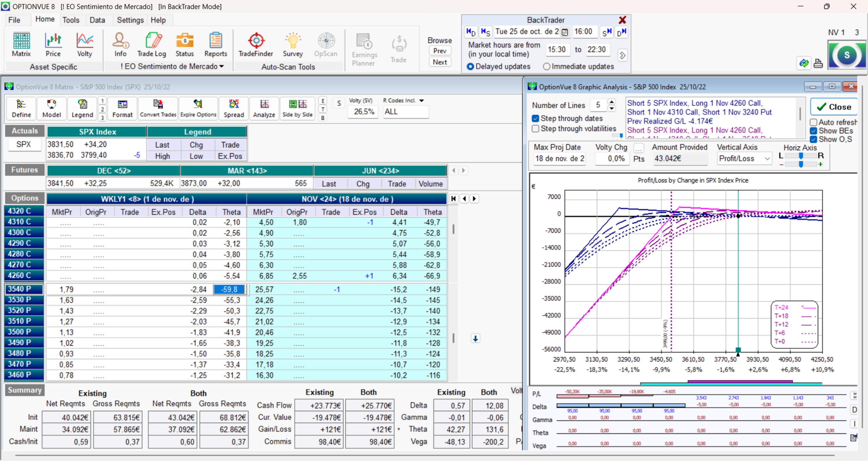Expand the R Codes Incl. dropdown arrow

(422, 100)
